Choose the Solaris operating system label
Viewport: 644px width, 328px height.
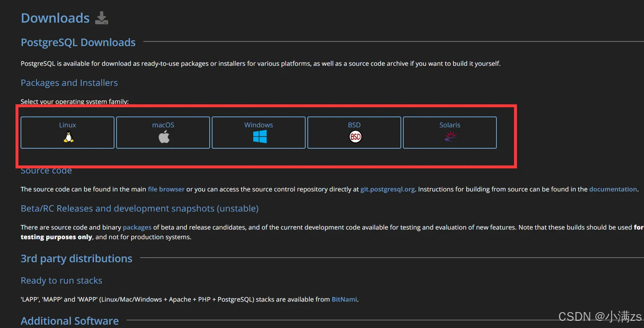pyautogui.click(x=450, y=125)
